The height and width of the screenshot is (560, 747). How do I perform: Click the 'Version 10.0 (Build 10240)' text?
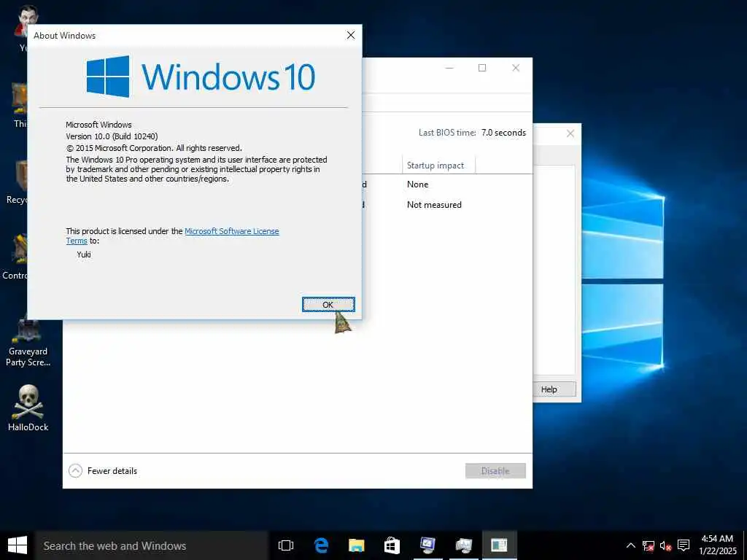click(x=112, y=136)
